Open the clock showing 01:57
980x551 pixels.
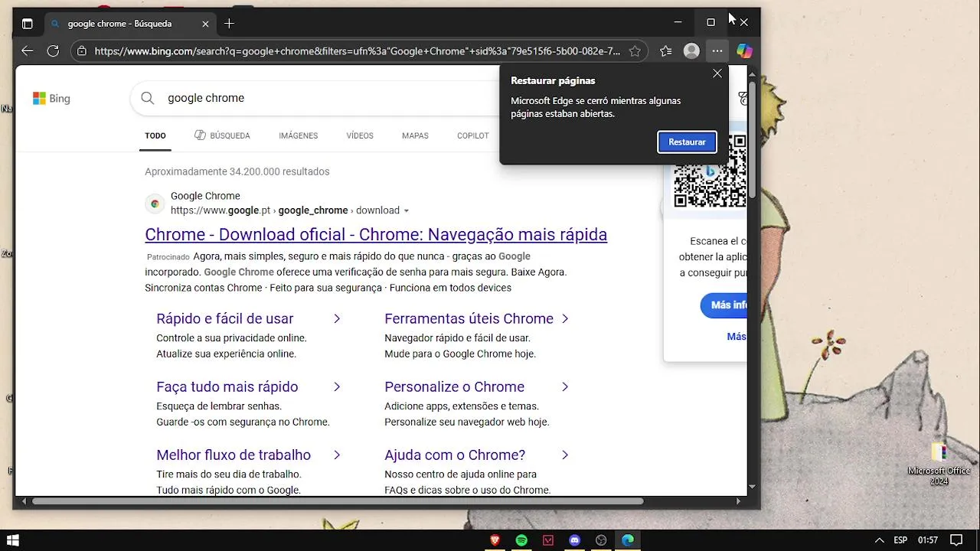tap(928, 540)
